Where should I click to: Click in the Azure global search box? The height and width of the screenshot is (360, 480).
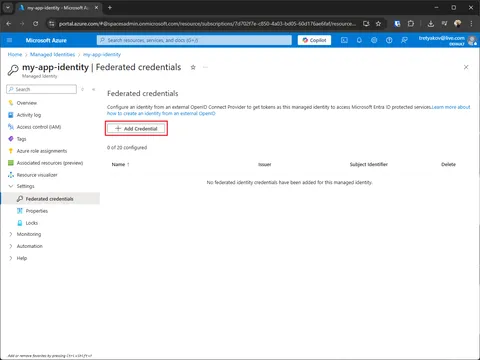194,40
